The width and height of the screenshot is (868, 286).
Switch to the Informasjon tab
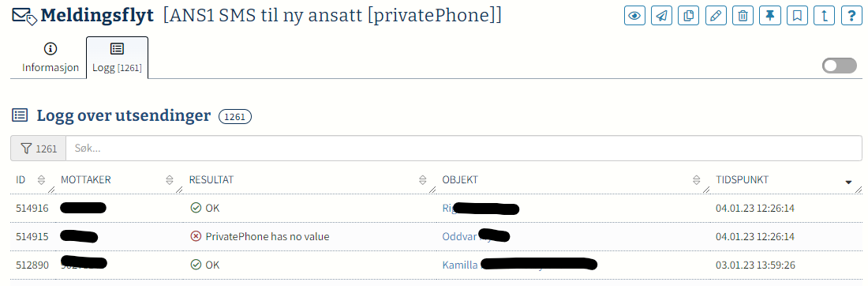pyautogui.click(x=51, y=58)
